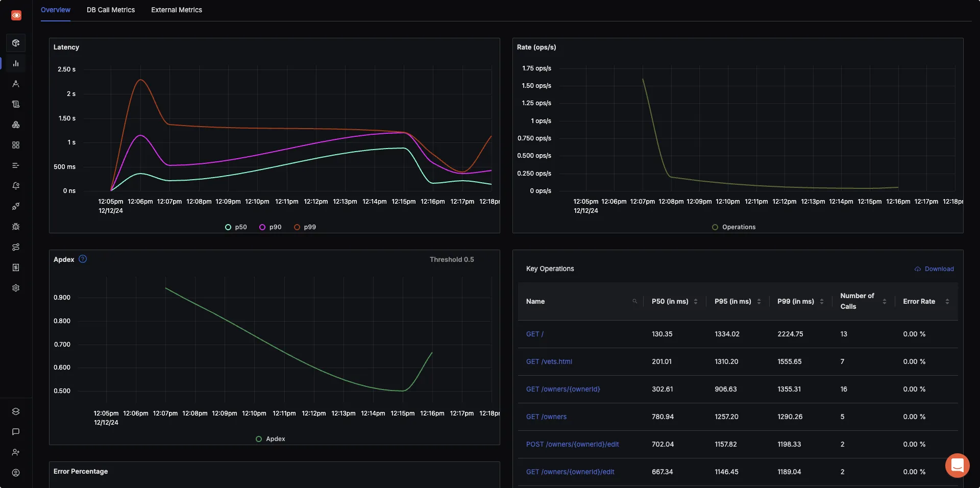Open Billing receipt icon in sidebar
The image size is (980, 488).
16,267
